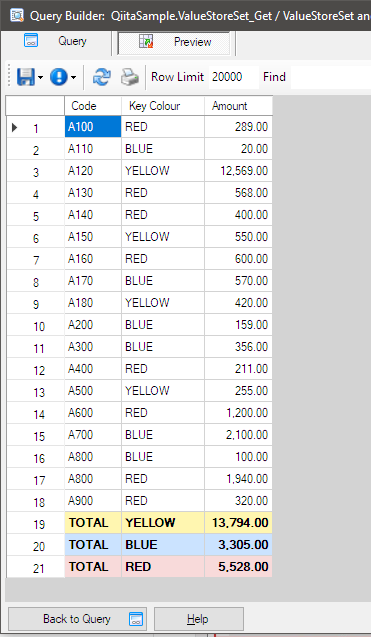
Task: Open the save icon dropdown arrow
Action: coord(40,77)
